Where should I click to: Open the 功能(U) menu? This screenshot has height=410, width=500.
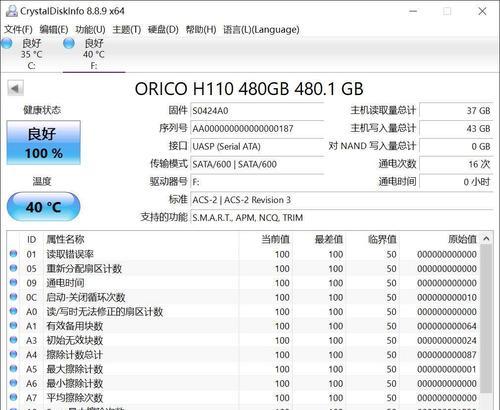pyautogui.click(x=90, y=30)
